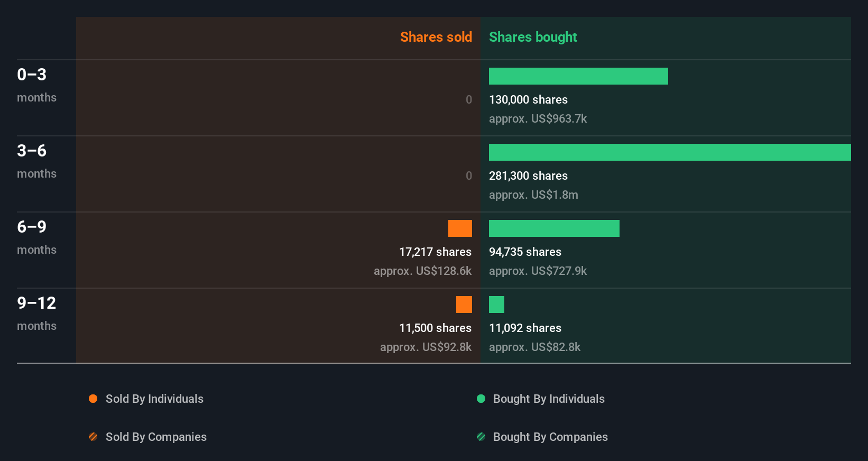Select the orange 9–12 months sold bar
The image size is (868, 461).
[x=464, y=305]
